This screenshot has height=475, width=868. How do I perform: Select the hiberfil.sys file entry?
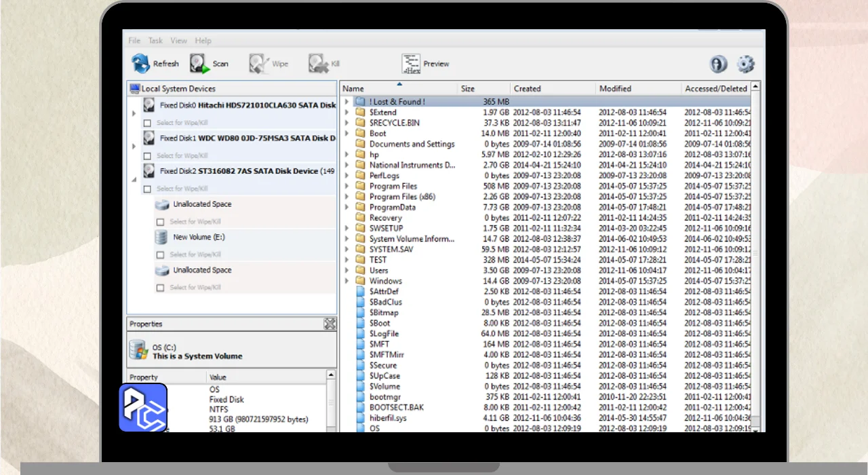coord(388,418)
